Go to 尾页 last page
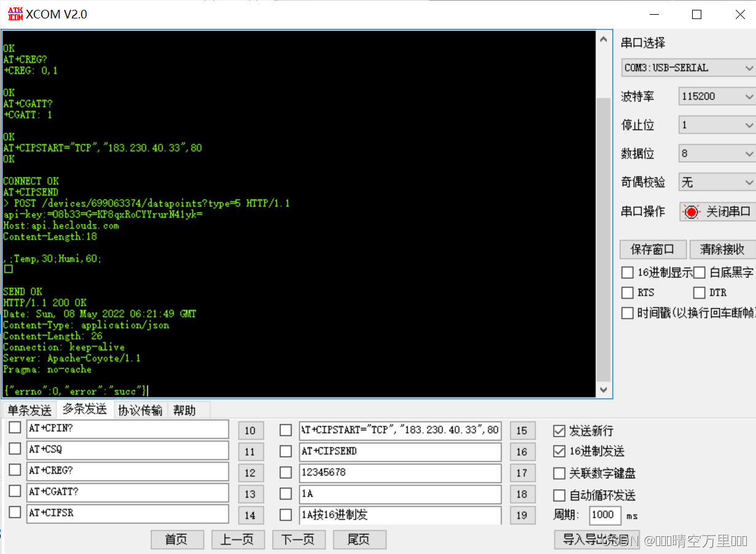The height and width of the screenshot is (554, 756). [360, 540]
